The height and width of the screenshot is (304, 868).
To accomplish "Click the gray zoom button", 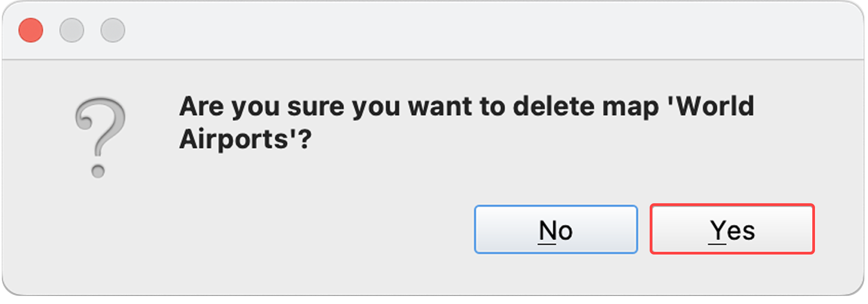I will point(113,30).
